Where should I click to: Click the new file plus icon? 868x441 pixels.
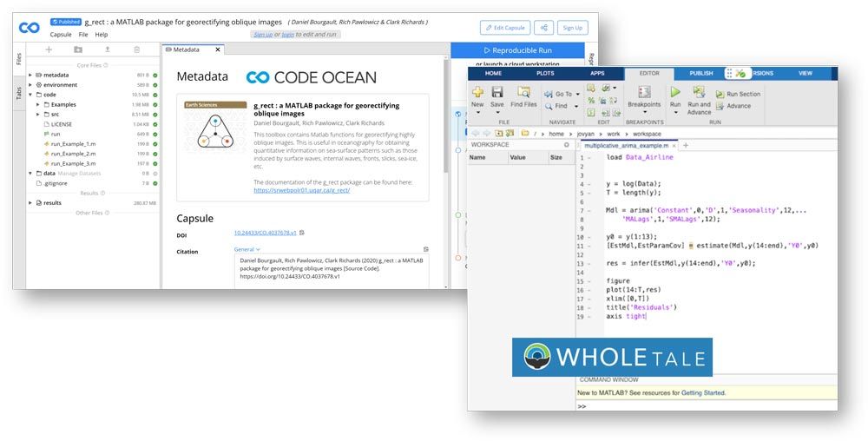point(49,50)
